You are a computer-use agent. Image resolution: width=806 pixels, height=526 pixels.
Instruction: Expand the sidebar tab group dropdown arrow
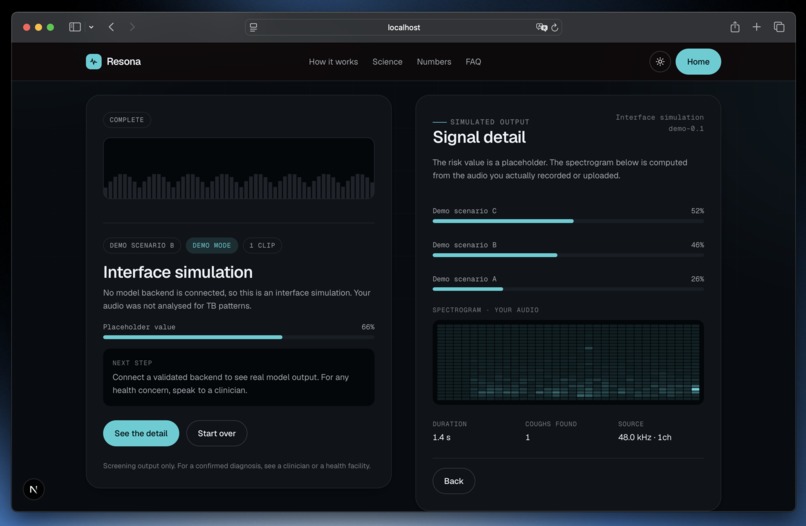pos(91,27)
